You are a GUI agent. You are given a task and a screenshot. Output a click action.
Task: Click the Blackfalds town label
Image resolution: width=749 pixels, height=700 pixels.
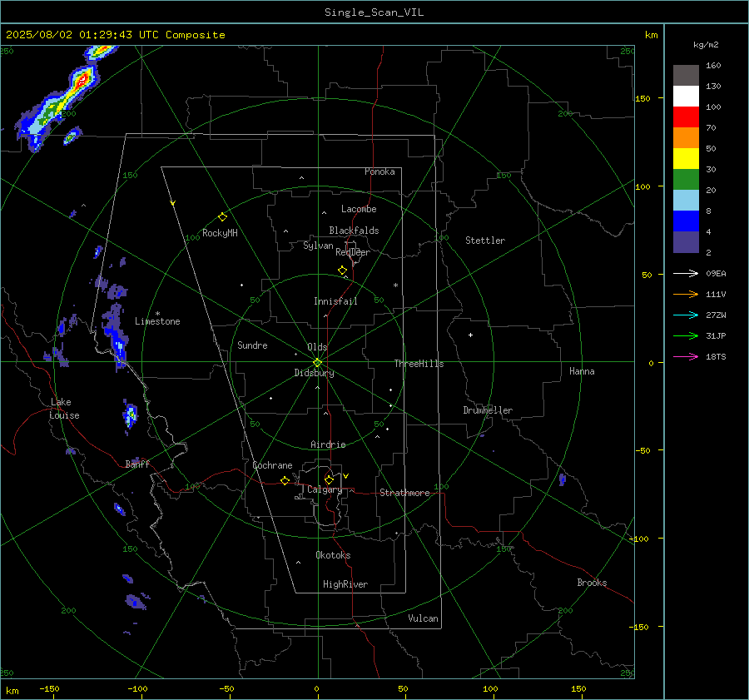tap(354, 231)
